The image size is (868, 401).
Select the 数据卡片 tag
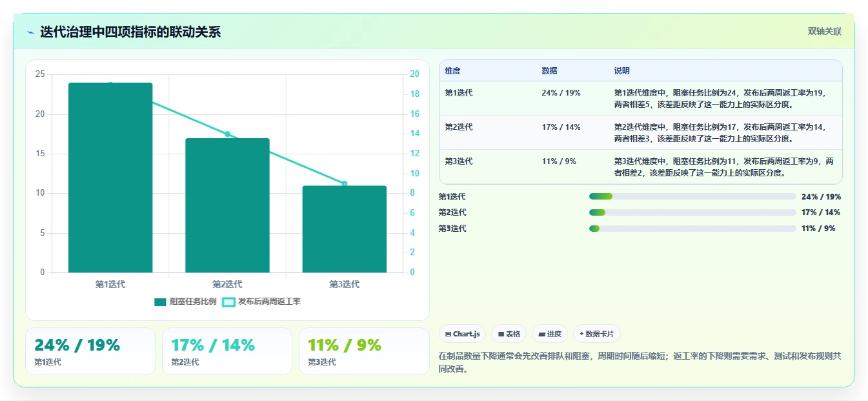[597, 334]
